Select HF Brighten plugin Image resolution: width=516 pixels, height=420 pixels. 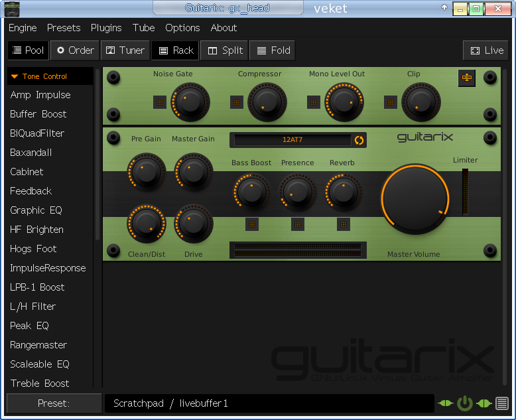(x=36, y=230)
